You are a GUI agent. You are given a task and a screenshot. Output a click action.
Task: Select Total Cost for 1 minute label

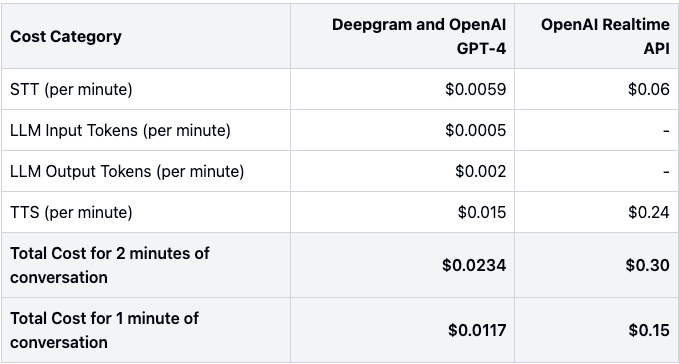point(104,330)
